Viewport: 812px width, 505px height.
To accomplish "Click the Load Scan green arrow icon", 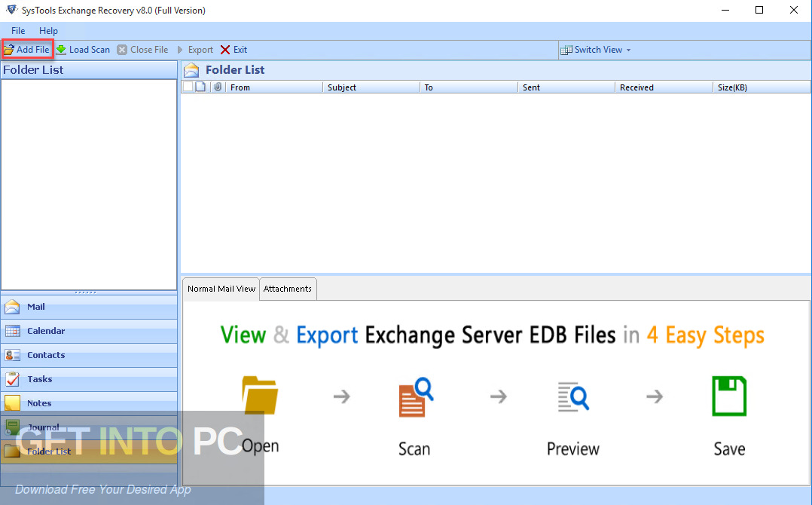I will pyautogui.click(x=61, y=50).
